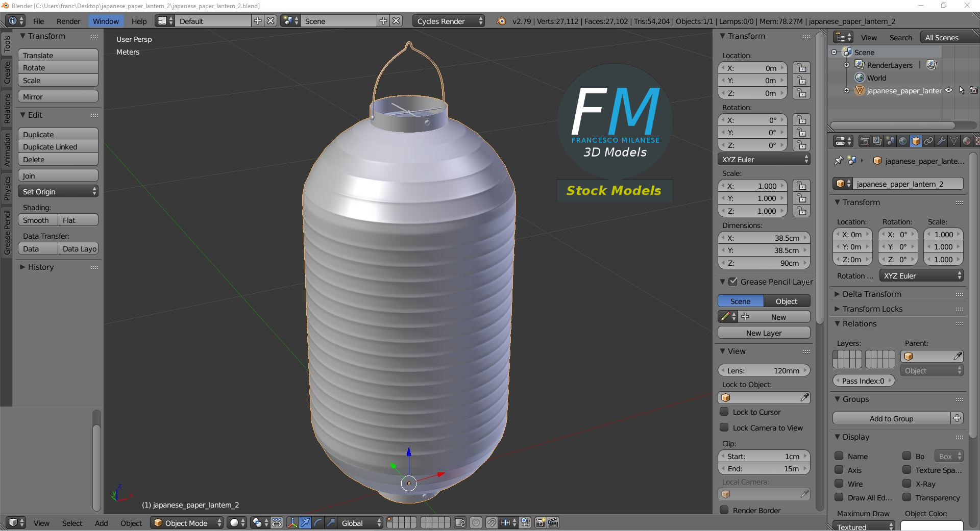Open the XYZ Euler dropdown in N panel

click(764, 159)
